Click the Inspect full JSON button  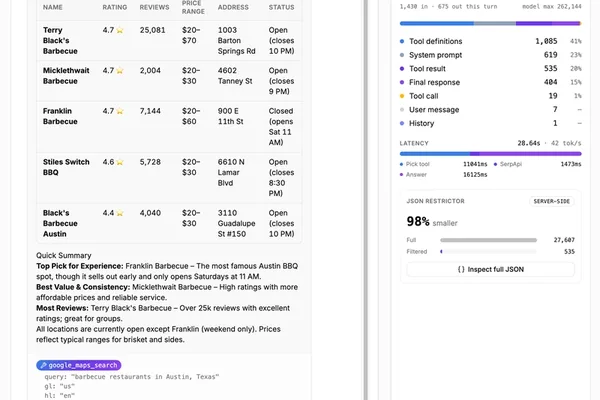[x=490, y=269]
